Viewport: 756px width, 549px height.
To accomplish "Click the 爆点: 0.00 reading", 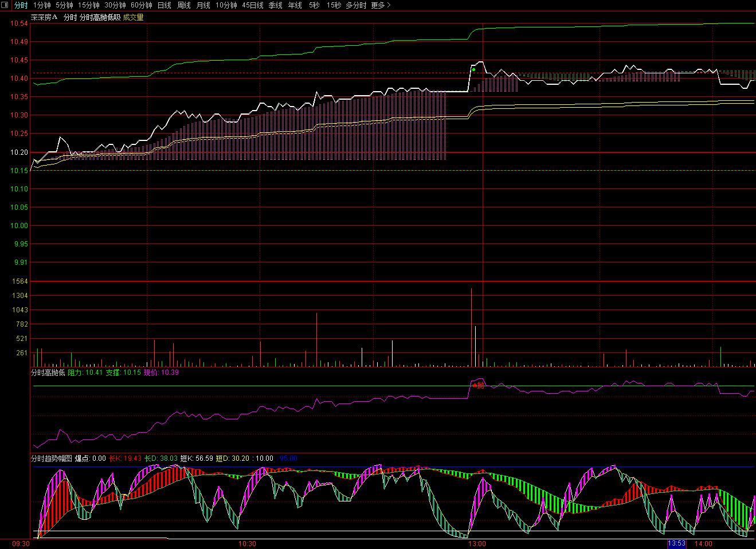I will pos(91,458).
